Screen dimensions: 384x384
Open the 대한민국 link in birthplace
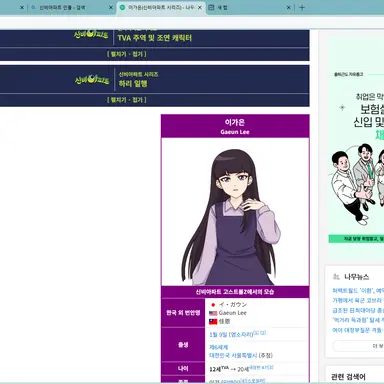click(220, 356)
